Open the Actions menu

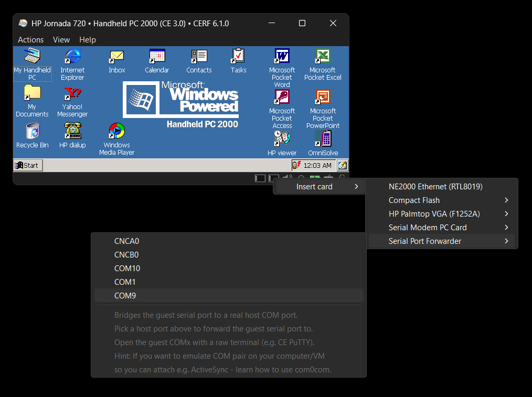(x=30, y=40)
